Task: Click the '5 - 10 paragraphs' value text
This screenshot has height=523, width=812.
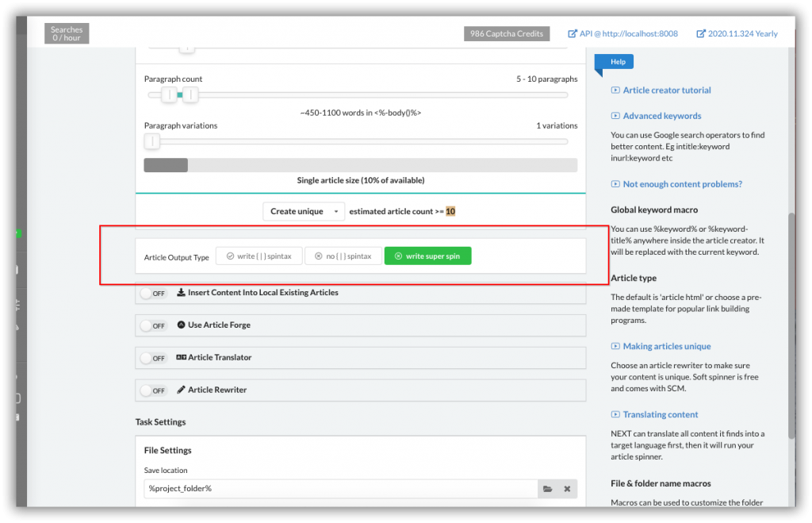Action: pos(547,79)
